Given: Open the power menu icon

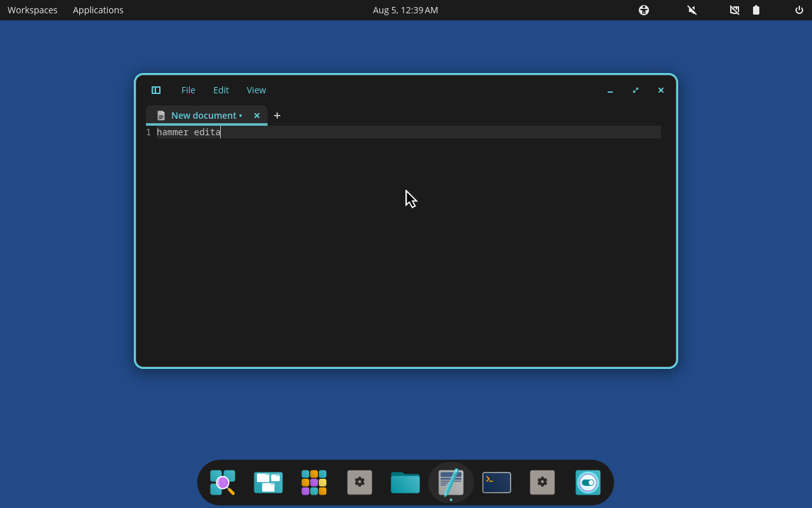Looking at the screenshot, I should pyautogui.click(x=799, y=10).
